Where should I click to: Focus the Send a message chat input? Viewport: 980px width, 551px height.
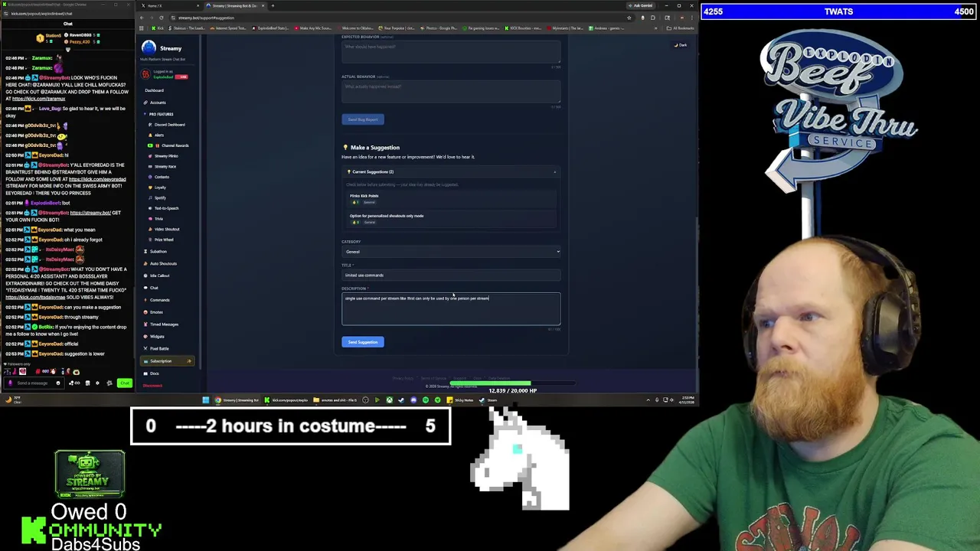pos(34,383)
